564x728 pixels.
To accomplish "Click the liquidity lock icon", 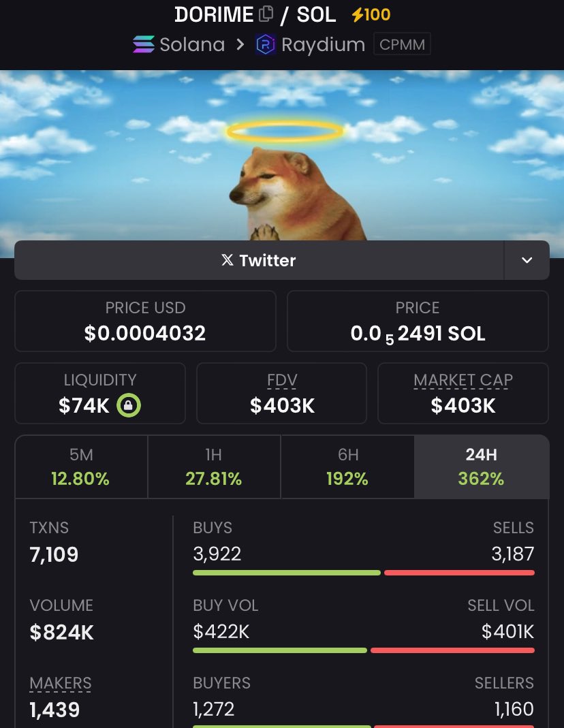I will [x=129, y=405].
